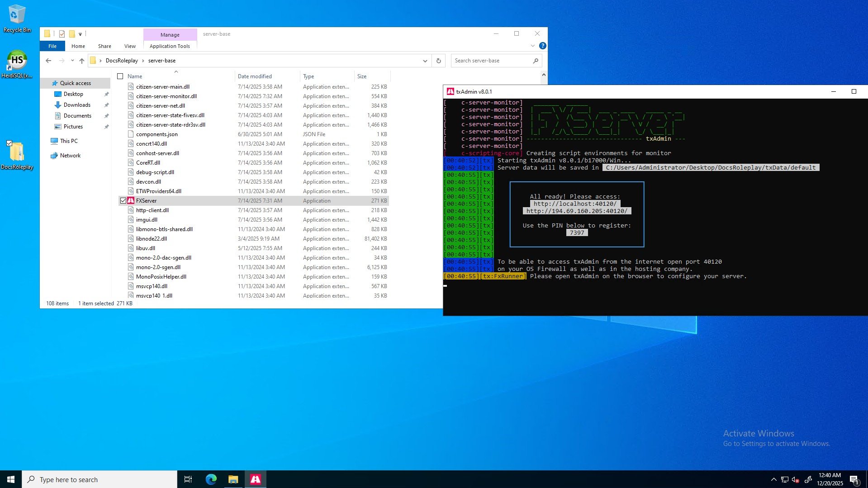Open the HeidiSQL desktop shortcut

coord(17,64)
